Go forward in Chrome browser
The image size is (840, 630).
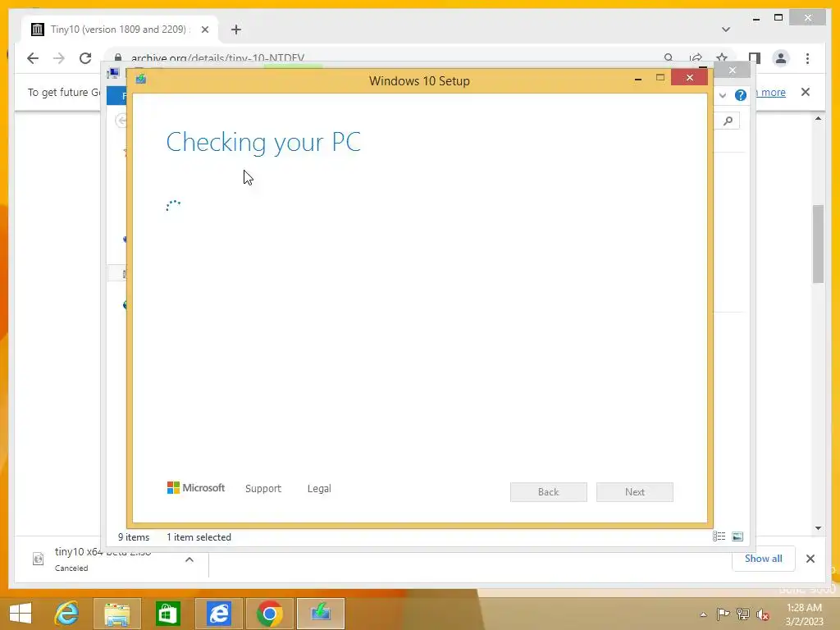coord(58,58)
